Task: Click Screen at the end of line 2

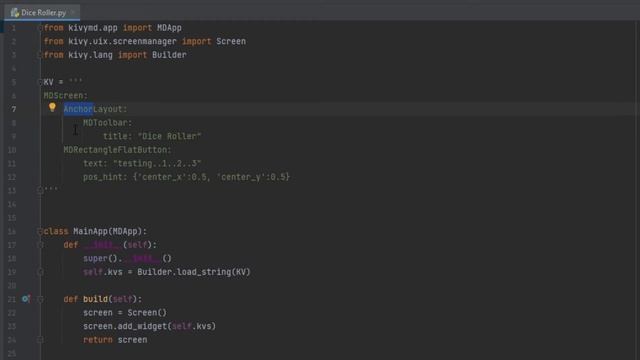Action: coord(231,41)
